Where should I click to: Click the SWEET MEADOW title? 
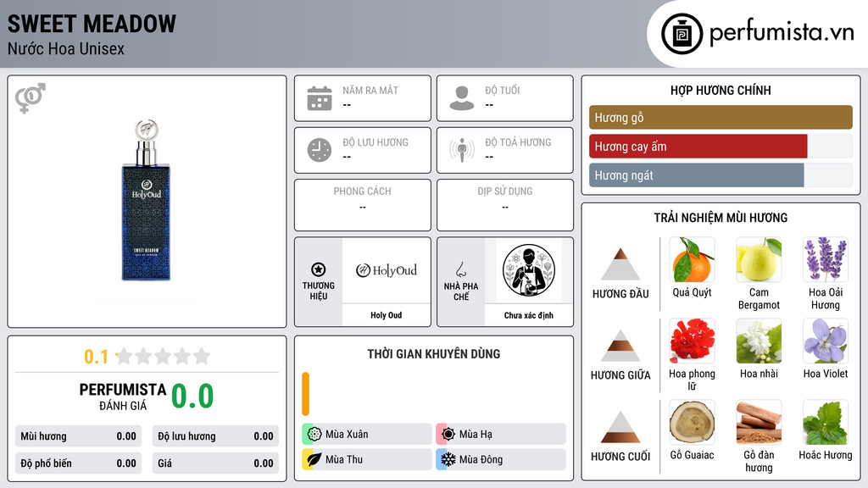pos(92,24)
